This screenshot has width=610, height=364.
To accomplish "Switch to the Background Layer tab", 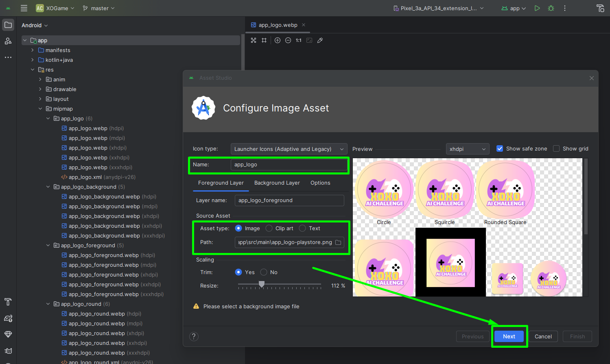I will click(x=277, y=183).
